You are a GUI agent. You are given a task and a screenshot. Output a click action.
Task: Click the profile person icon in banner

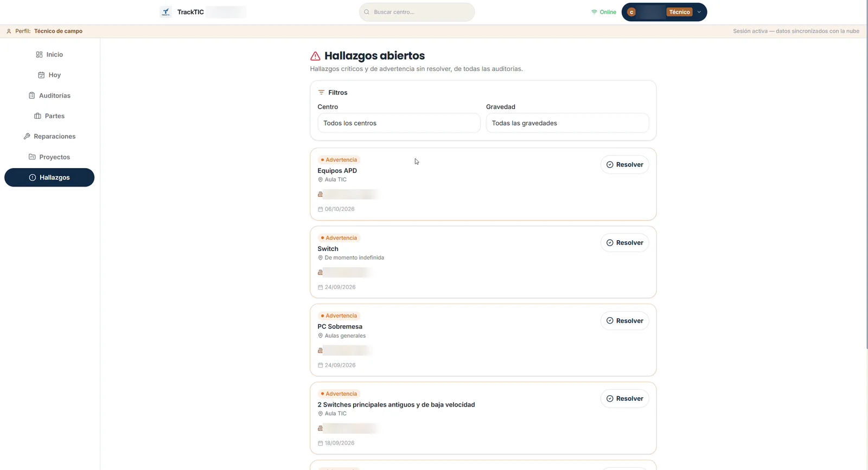point(9,31)
